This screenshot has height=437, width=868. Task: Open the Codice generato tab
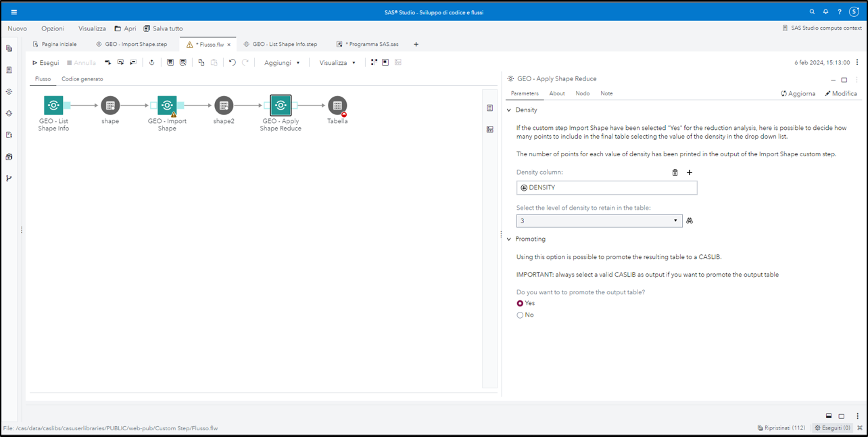pyautogui.click(x=82, y=79)
